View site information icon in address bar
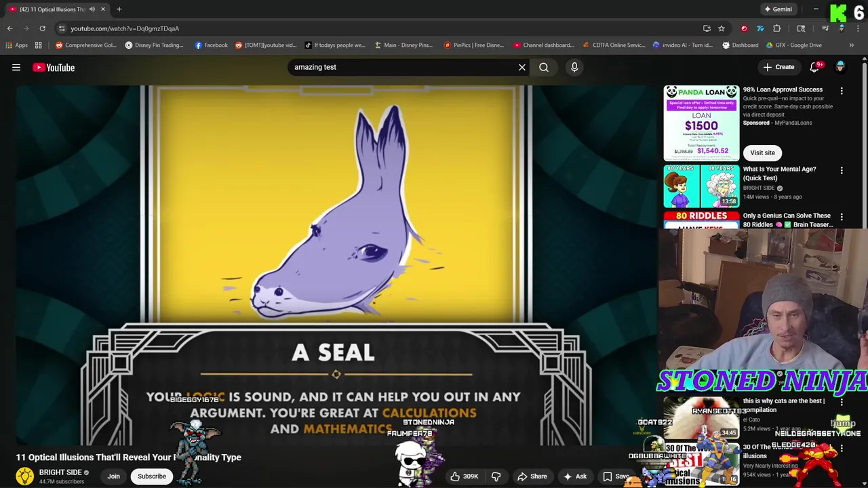 tap(62, 28)
